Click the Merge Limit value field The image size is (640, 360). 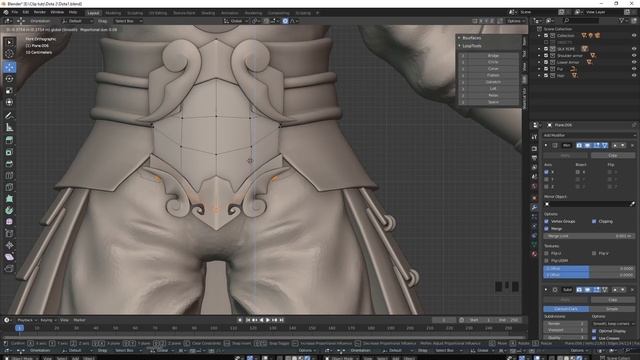[x=589, y=236]
